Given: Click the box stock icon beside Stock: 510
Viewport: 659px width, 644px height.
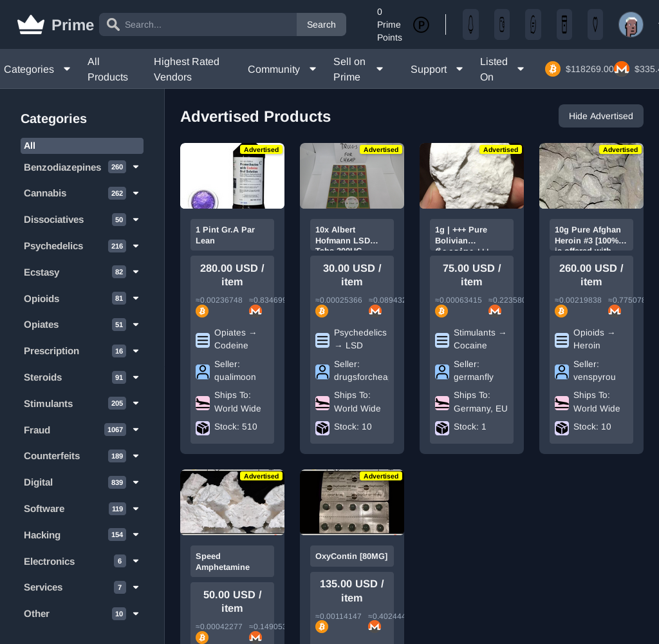Looking at the screenshot, I should tap(203, 428).
